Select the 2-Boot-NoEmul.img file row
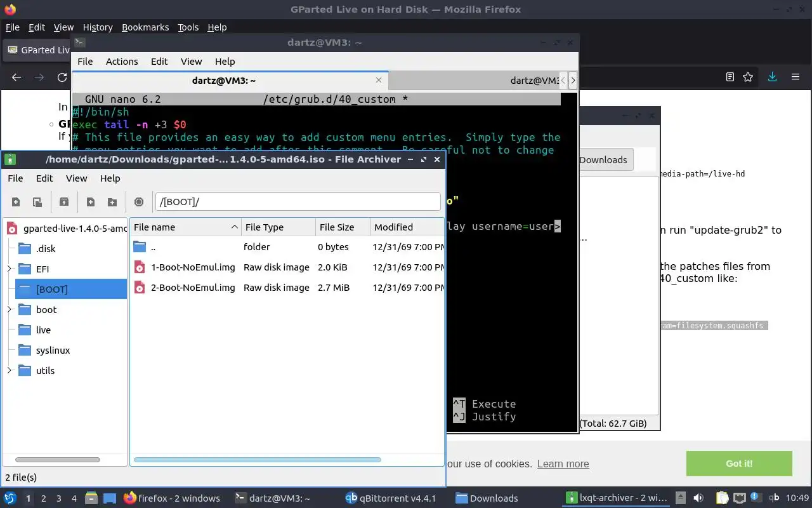The image size is (812, 508). 287,287
